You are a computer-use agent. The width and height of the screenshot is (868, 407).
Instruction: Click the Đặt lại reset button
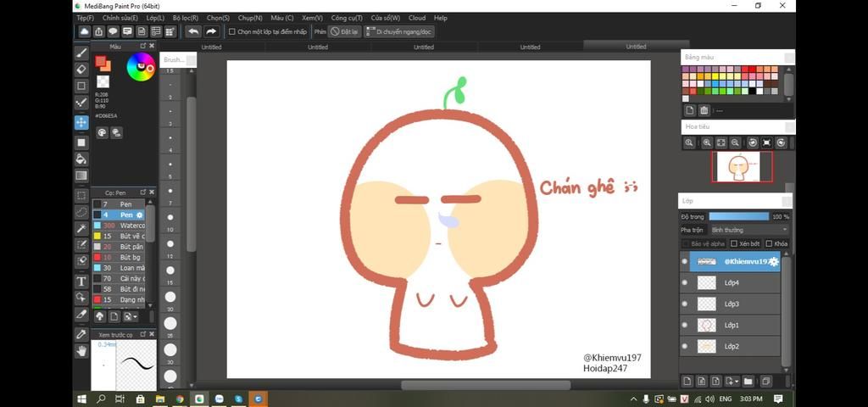[344, 31]
